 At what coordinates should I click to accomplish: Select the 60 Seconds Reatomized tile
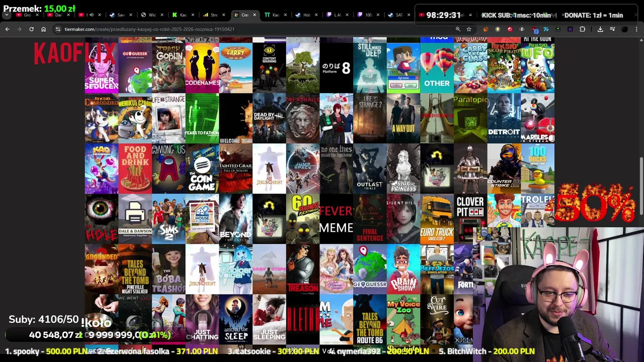pos(303,219)
